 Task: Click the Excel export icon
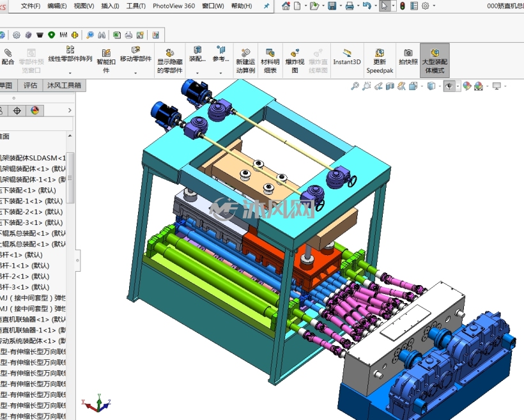click(117, 35)
